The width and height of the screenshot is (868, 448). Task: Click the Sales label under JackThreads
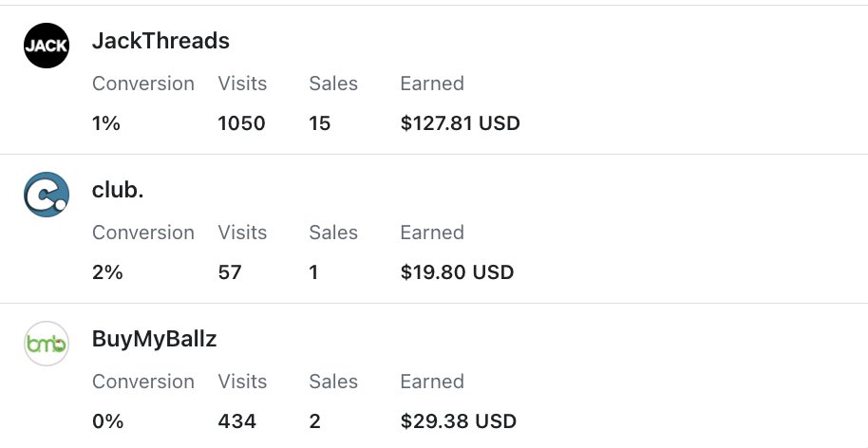333,84
